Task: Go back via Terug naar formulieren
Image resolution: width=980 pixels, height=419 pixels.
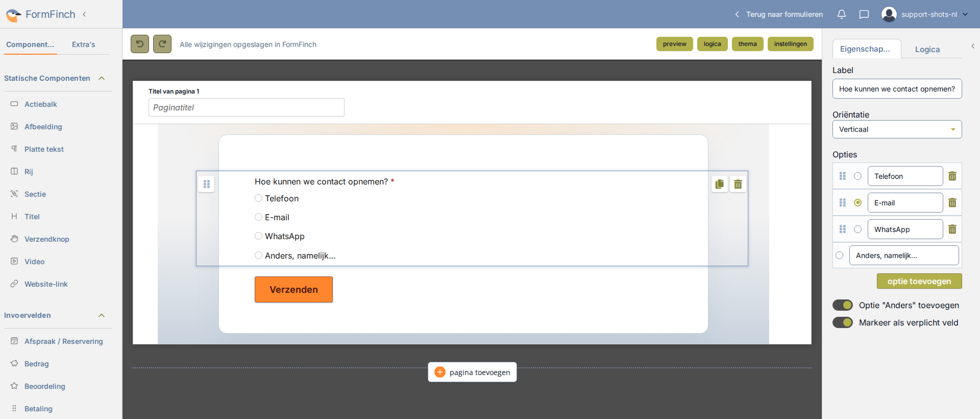Action: tap(779, 14)
